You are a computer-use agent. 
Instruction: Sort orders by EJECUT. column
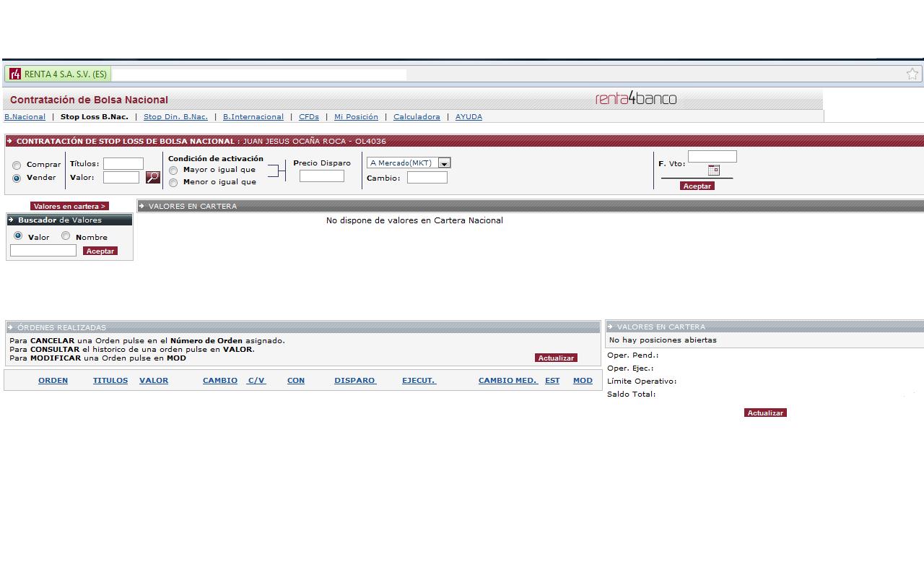[x=419, y=380]
